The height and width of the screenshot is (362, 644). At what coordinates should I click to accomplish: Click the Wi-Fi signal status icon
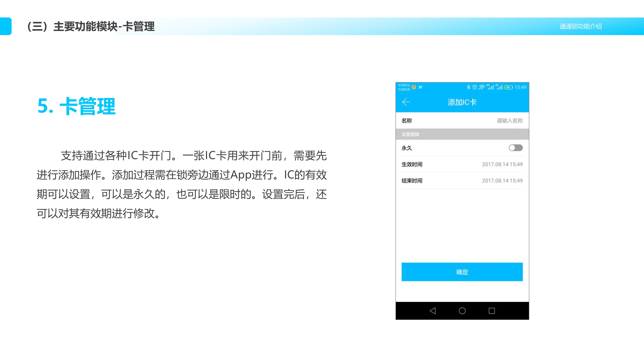pos(482,87)
